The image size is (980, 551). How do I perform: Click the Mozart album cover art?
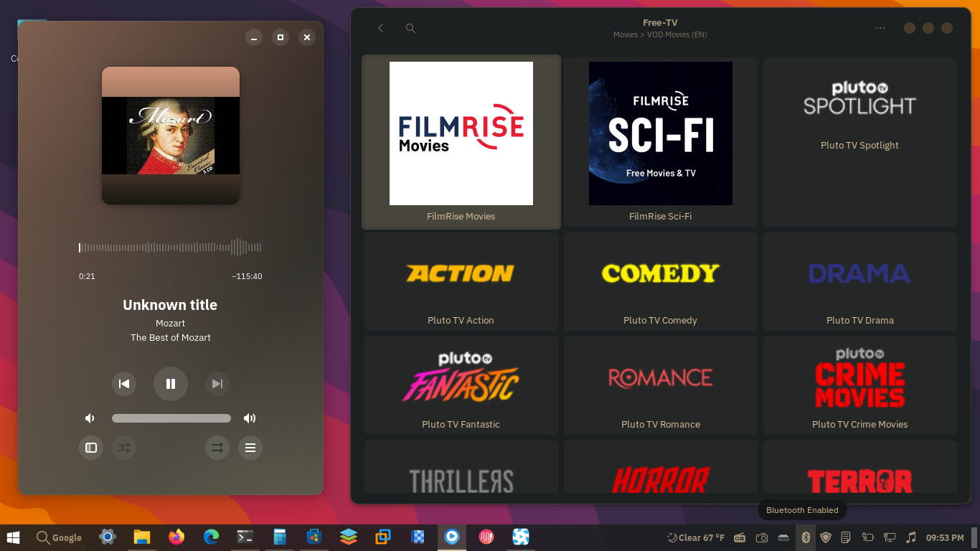coord(171,136)
